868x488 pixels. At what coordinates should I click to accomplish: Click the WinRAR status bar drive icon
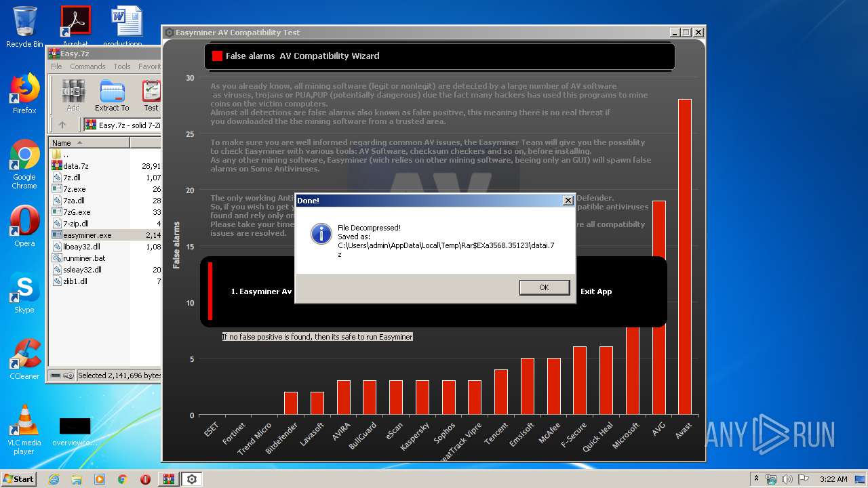coord(56,375)
